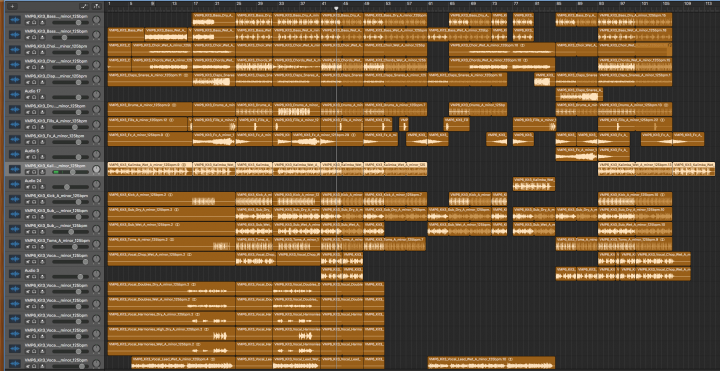
Task: Click the Kick_A_minor_125bpm track name
Action: 55,196
